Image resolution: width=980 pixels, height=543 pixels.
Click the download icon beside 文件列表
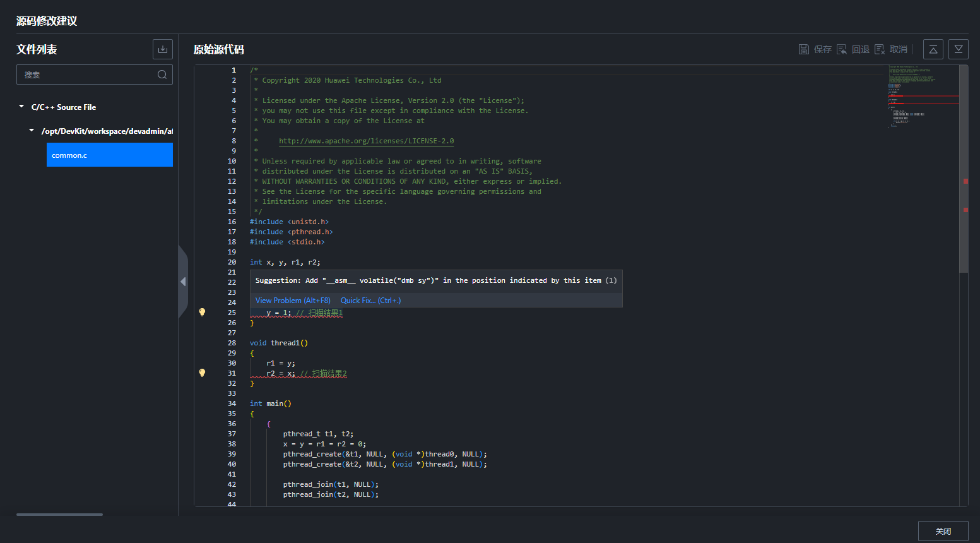(163, 49)
